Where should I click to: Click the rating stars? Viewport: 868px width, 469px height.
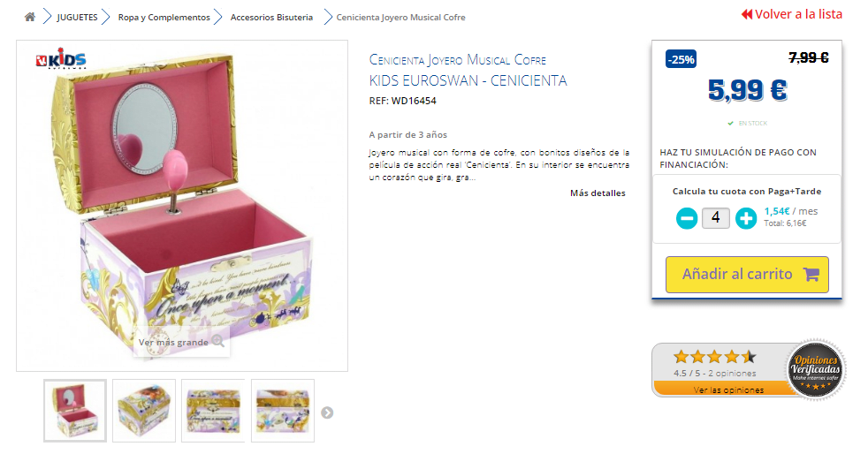point(715,357)
